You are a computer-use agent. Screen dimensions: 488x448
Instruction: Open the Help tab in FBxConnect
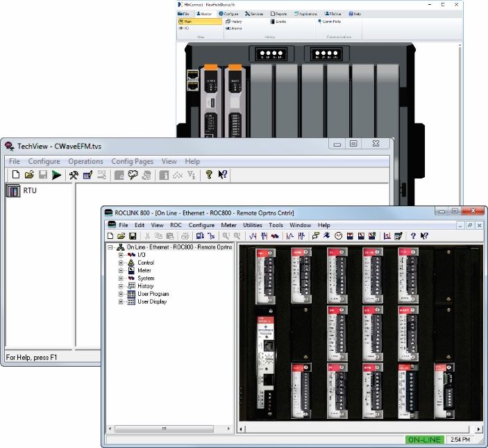tap(355, 14)
